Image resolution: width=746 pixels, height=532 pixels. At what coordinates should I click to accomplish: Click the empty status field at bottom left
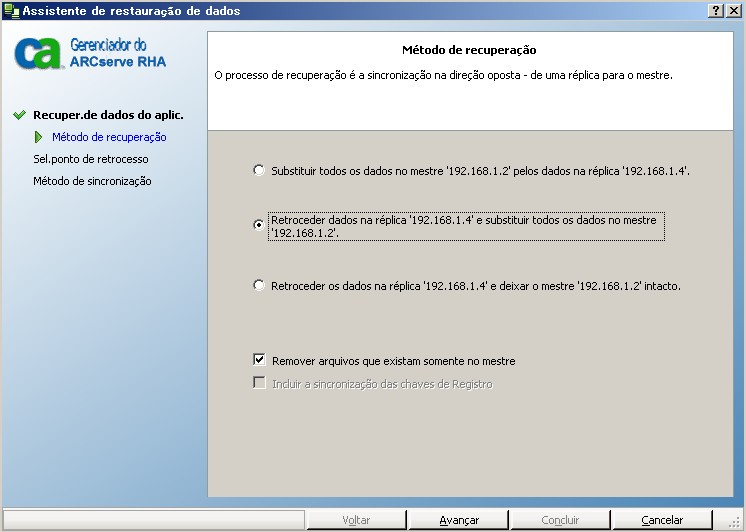(154, 520)
